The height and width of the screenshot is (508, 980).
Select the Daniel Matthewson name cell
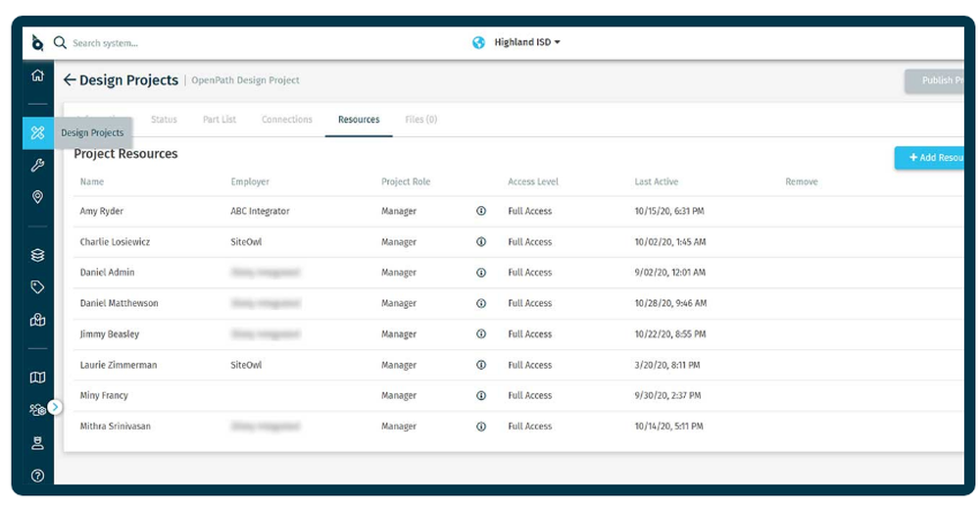pyautogui.click(x=119, y=303)
